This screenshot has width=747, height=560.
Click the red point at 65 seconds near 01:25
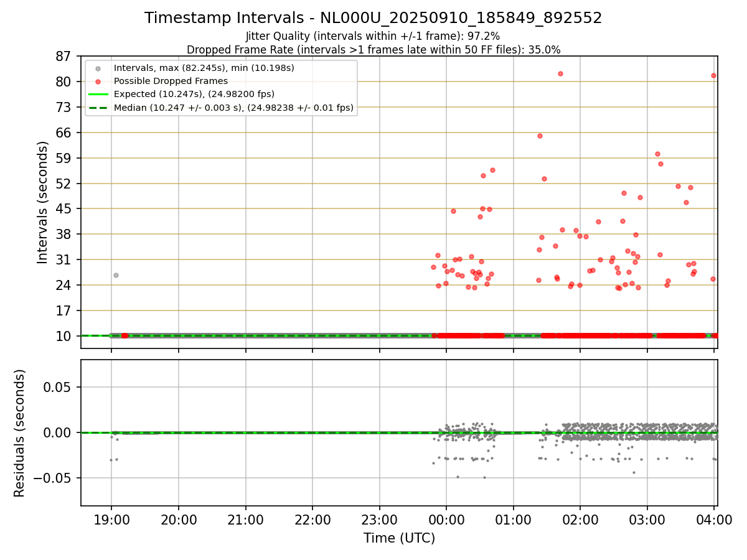540,136
